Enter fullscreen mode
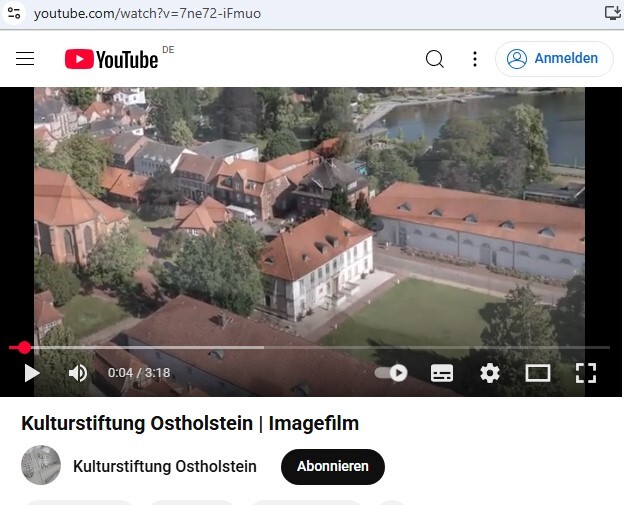The image size is (624, 505). 586,373
